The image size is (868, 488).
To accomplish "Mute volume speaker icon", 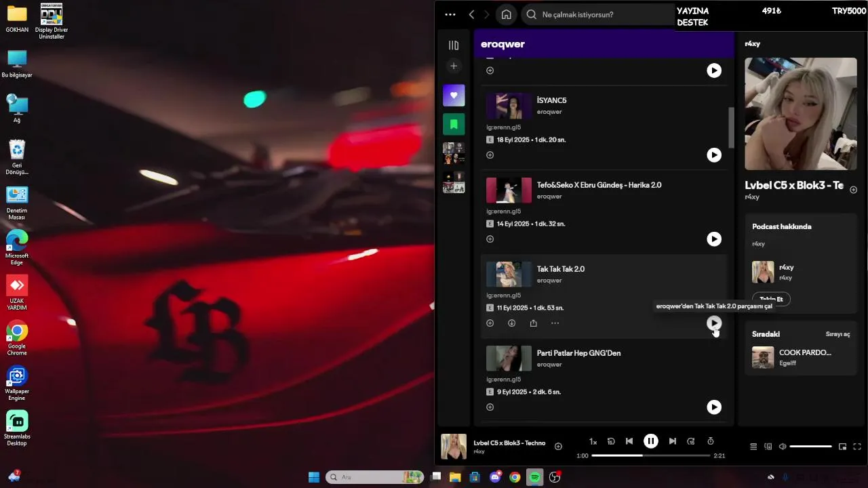I will 783,447.
